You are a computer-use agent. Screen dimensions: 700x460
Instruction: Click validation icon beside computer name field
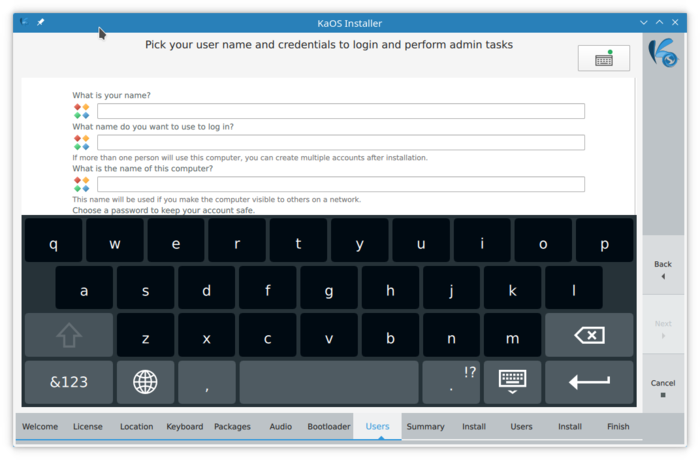(x=82, y=184)
